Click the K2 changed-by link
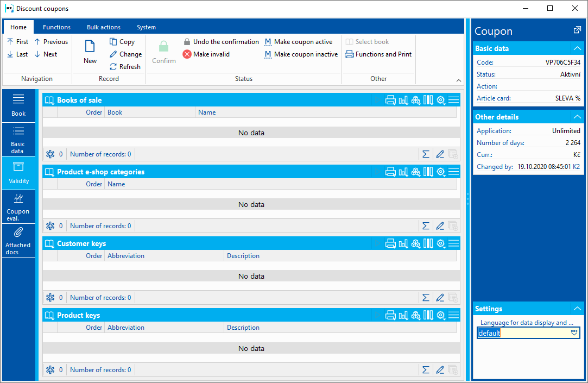Image resolution: width=588 pixels, height=383 pixels. pos(577,167)
